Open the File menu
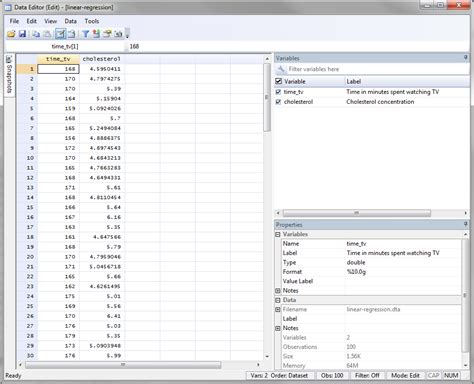 pos(14,21)
